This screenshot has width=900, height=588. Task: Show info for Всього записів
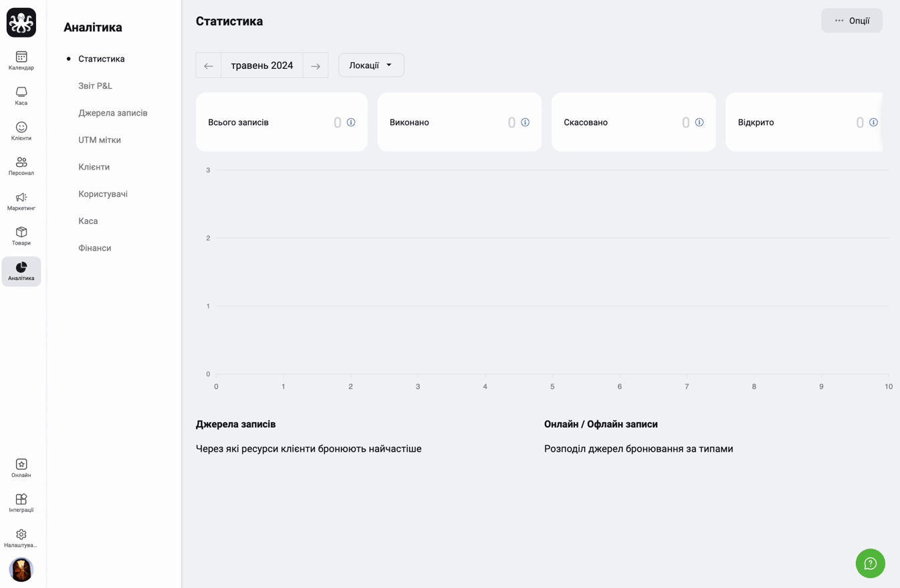(x=351, y=122)
